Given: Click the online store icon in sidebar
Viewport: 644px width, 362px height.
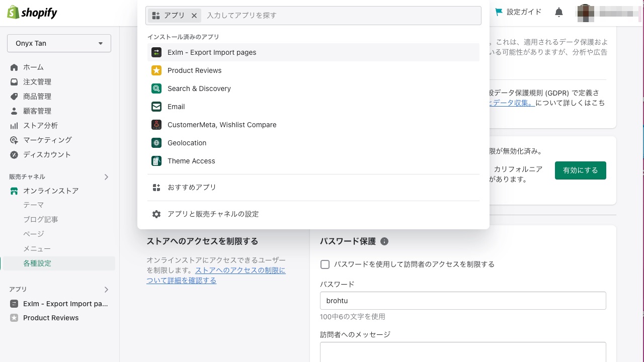Looking at the screenshot, I should [x=14, y=191].
